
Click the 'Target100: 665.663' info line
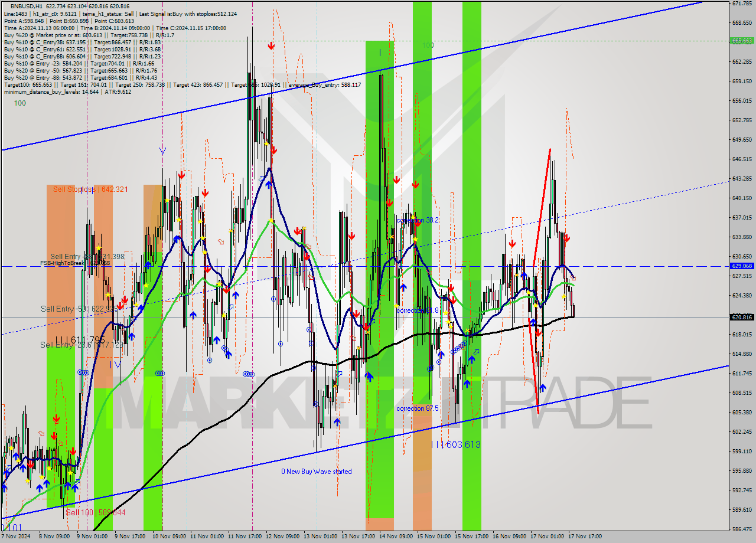182,84
